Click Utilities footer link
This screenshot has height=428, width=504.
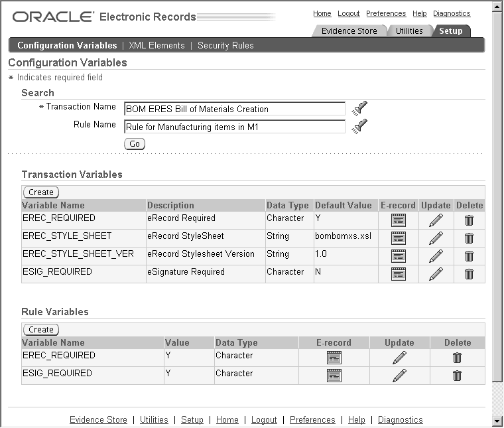tap(154, 419)
